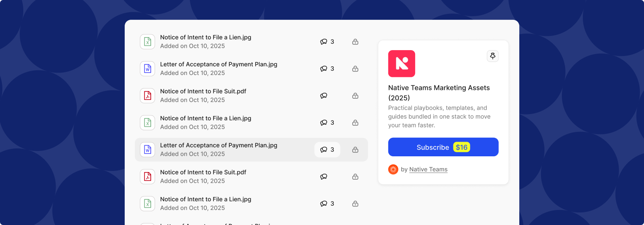Click the Word file icon in the highlighted row
The image size is (644, 225).
(x=148, y=150)
